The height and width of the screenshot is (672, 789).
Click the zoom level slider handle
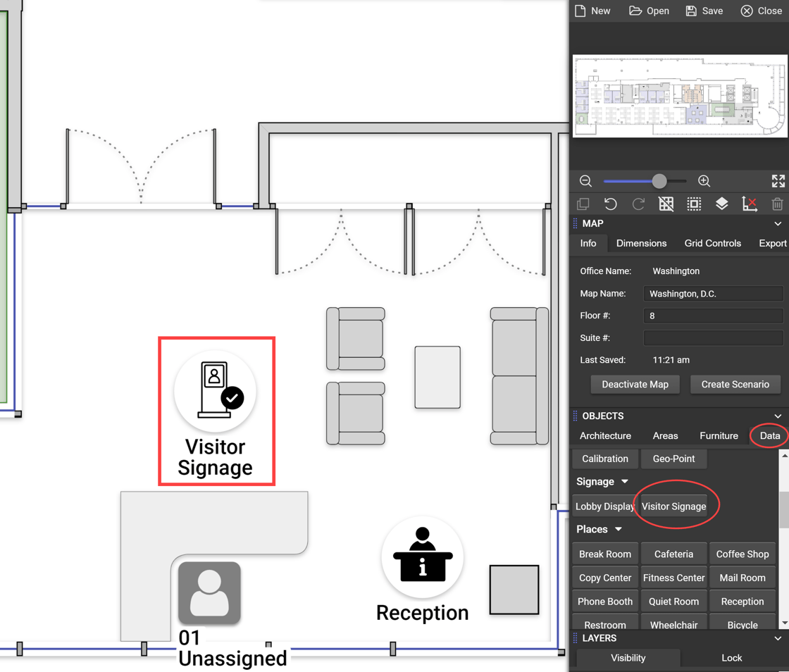(659, 181)
